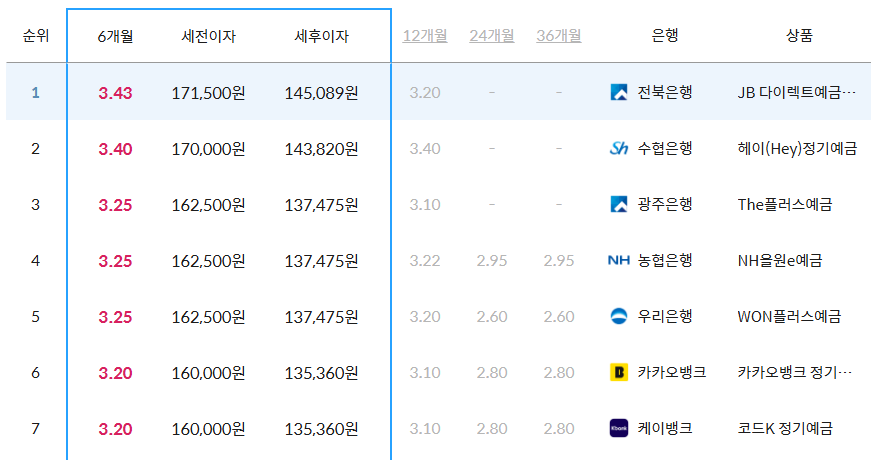The height and width of the screenshot is (460, 871).
Task: Open the JB 다이렉트예금 product
Action: pos(797,92)
